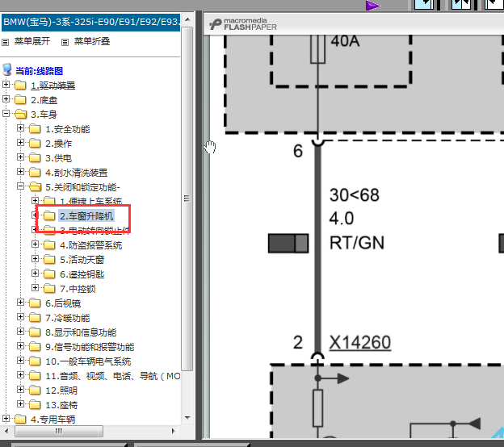Screen dimensions: 504x447
Task: Select 4.刮水清洗装置 tree item
Action: coord(77,173)
